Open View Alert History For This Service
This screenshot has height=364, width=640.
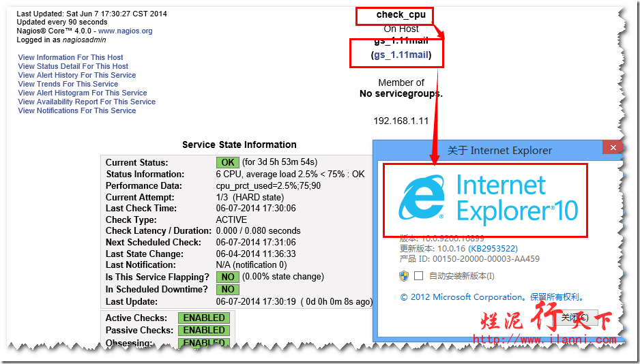tap(76, 75)
